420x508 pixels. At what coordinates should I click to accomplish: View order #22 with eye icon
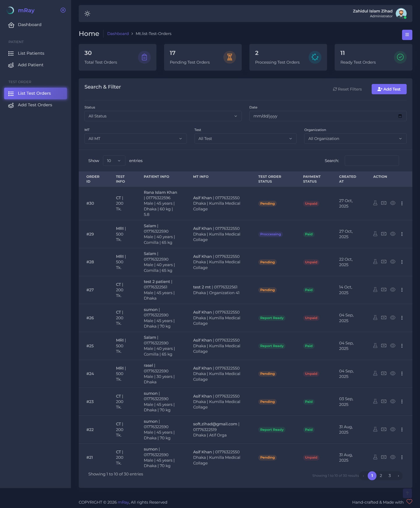pos(393,429)
